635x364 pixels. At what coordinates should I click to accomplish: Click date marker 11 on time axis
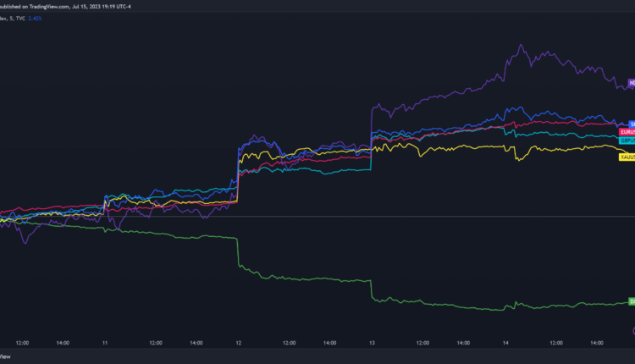[104, 343]
